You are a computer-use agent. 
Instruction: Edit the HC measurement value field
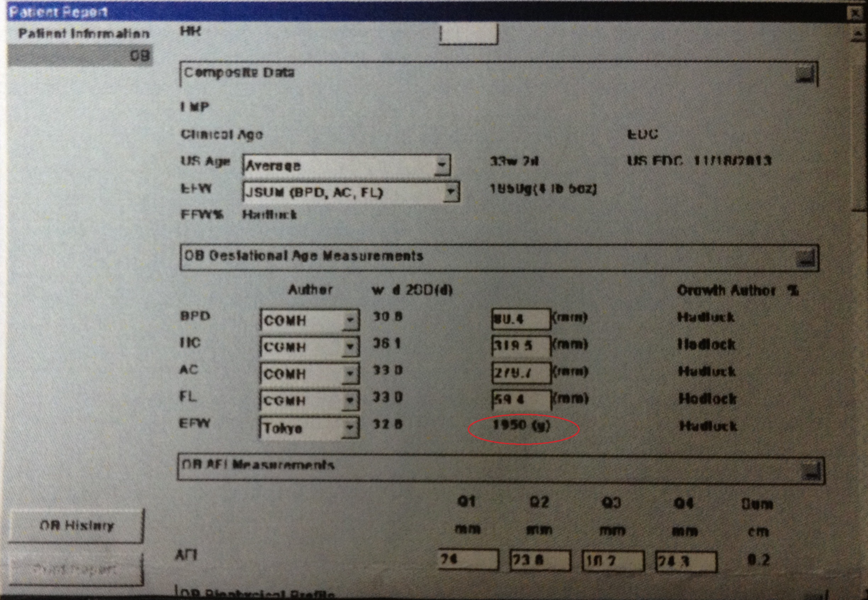(x=521, y=346)
